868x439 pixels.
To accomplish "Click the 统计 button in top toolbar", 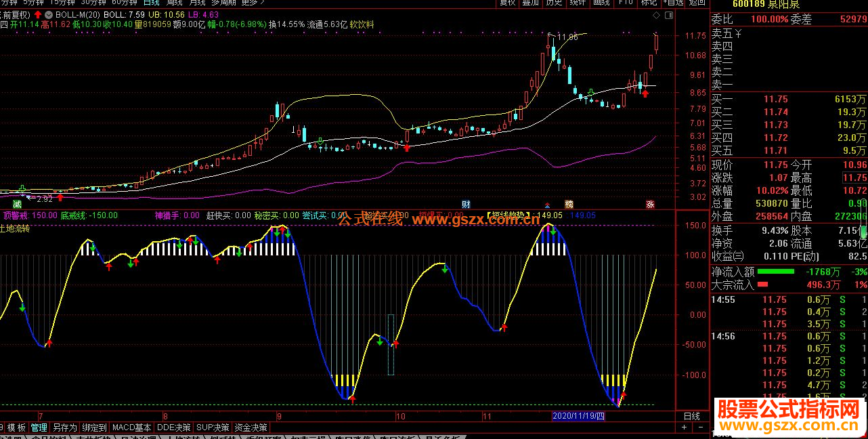I will coord(578,3).
